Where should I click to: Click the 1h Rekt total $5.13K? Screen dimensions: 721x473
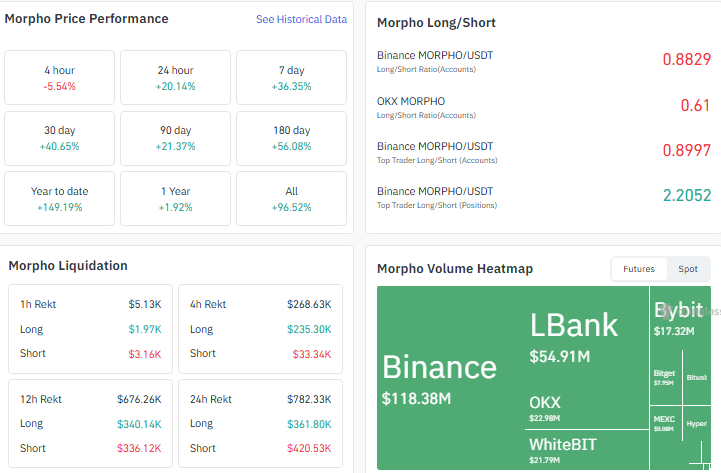[145, 304]
